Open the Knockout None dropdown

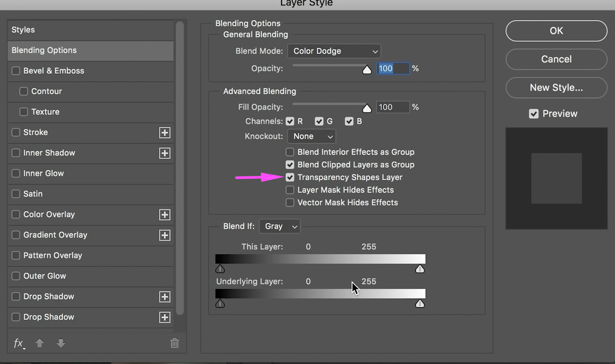coord(312,136)
